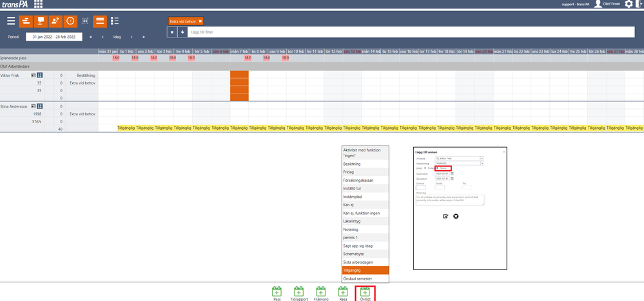Click the Övrigt add-calendar icon
Viewport: 644px width, 301px height.
[x=365, y=291]
